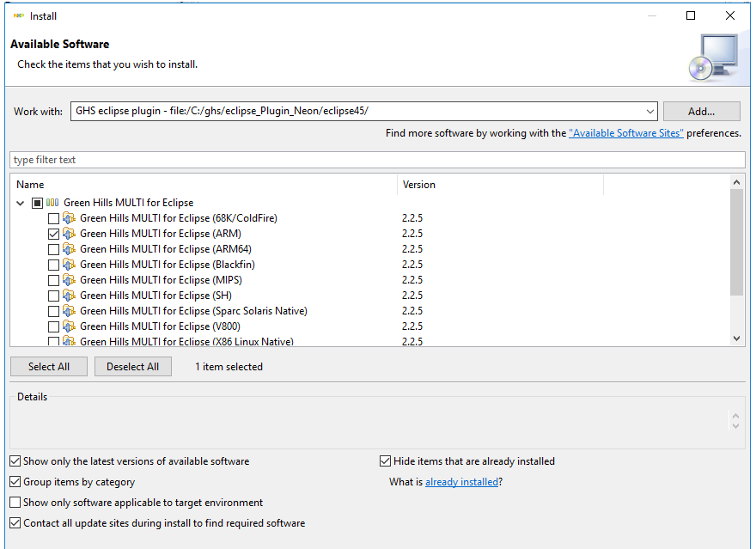
Task: Close the Install dialog window
Action: (x=730, y=16)
